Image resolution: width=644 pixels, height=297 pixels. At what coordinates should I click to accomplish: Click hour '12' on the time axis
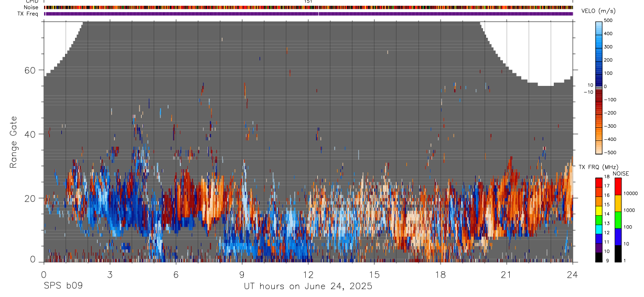coord(308,274)
